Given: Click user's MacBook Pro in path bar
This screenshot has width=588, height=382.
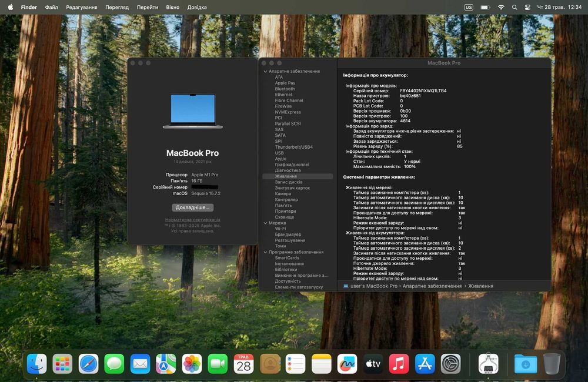Looking at the screenshot, I should (x=374, y=286).
